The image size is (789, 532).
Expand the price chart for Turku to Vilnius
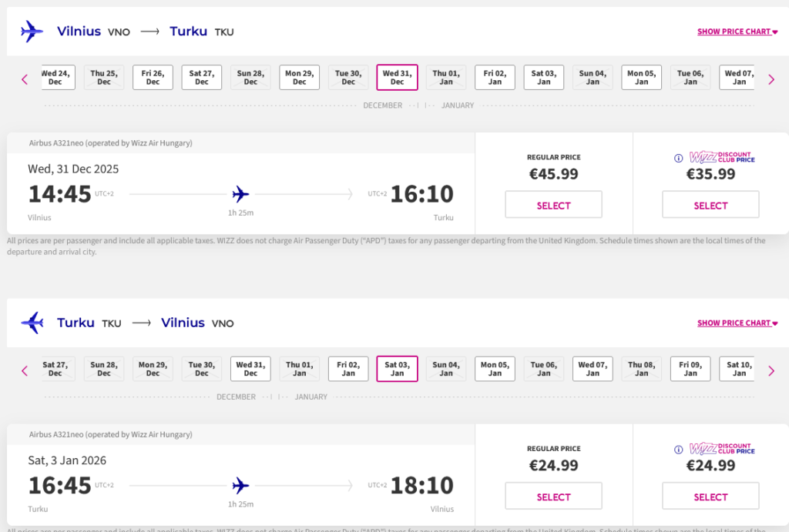pos(737,323)
